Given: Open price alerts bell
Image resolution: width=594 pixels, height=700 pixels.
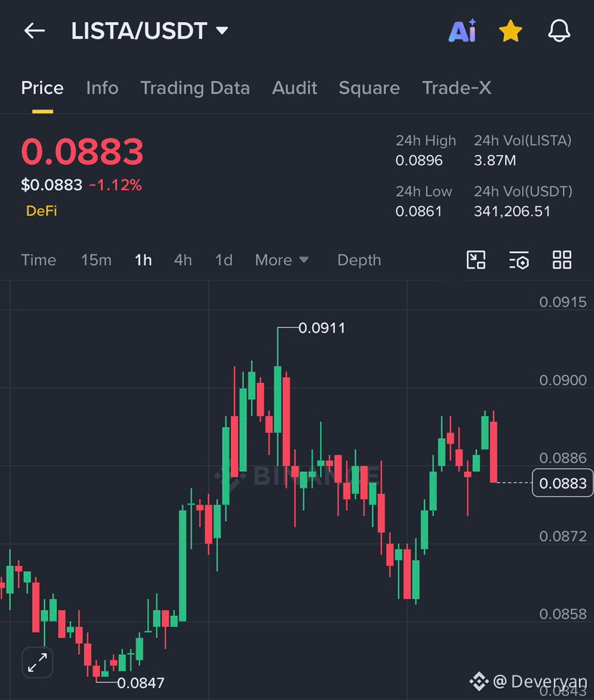Looking at the screenshot, I should coord(559,31).
